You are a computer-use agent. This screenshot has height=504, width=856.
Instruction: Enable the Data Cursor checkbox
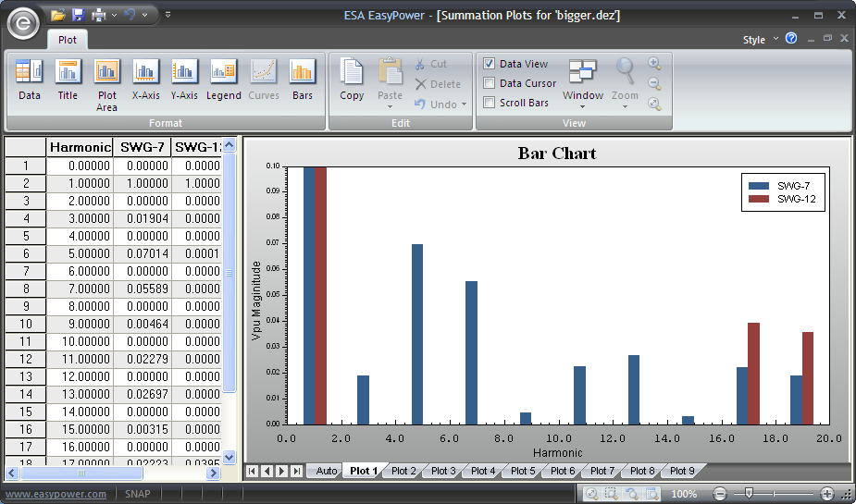[x=490, y=83]
